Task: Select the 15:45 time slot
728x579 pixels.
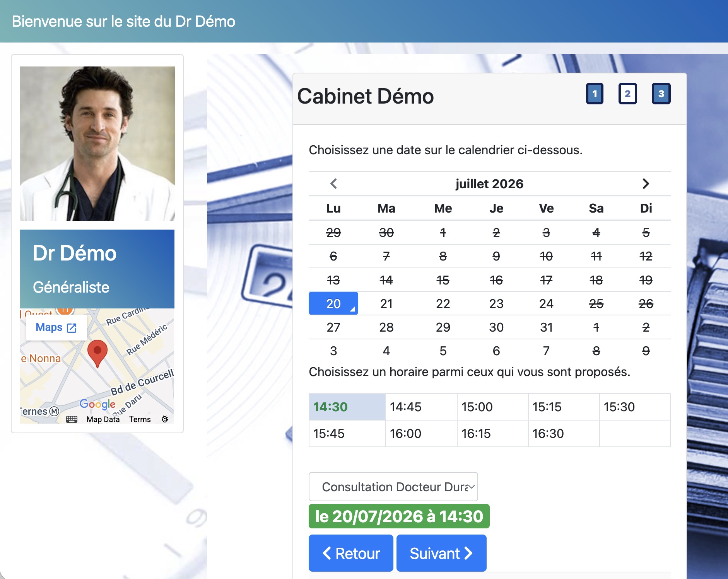Action: 347,433
